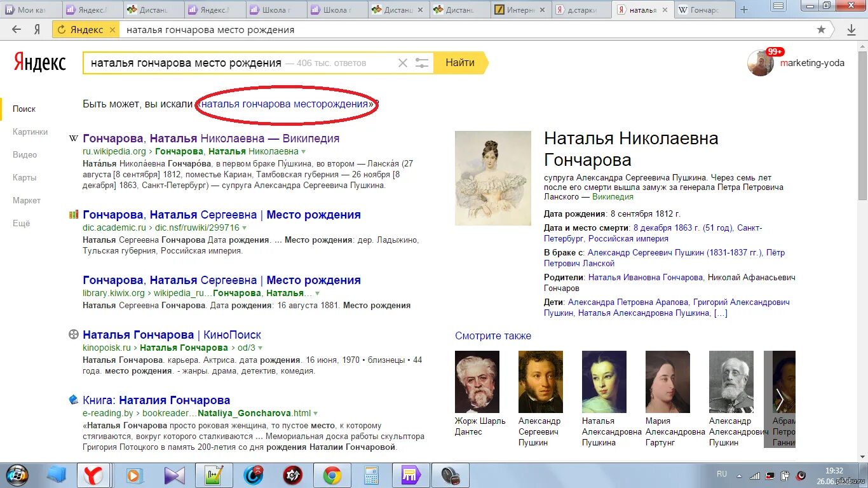
Task: Click the yellow Найти search button
Action: [x=460, y=63]
